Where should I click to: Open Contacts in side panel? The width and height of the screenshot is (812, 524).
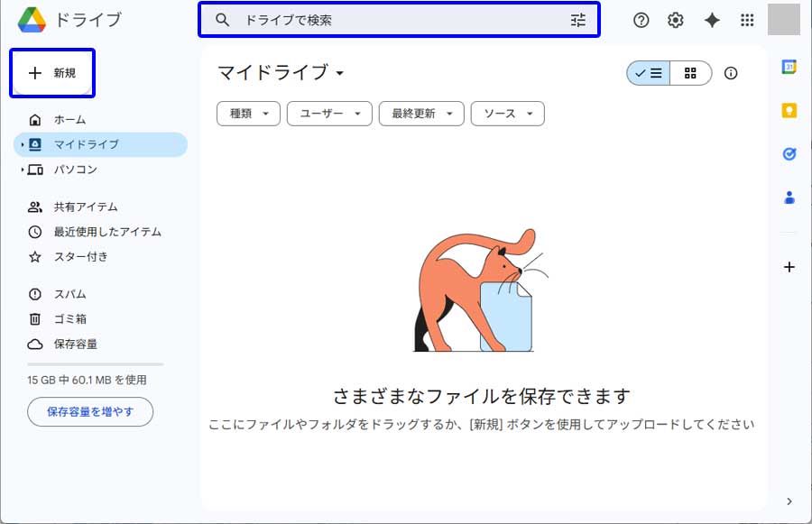(789, 198)
